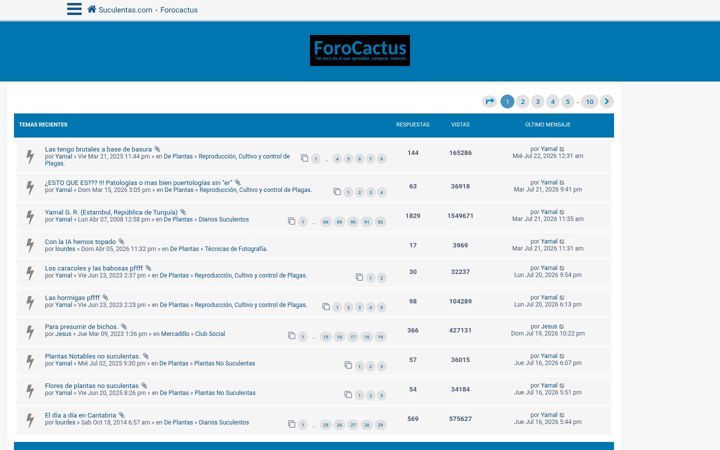Image resolution: width=720 pixels, height=450 pixels.
Task: Click the ForoCactus logo banner
Action: [360, 51]
